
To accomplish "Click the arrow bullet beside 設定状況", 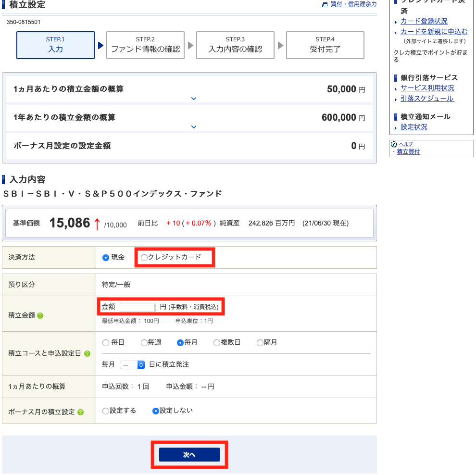I will click(x=396, y=128).
